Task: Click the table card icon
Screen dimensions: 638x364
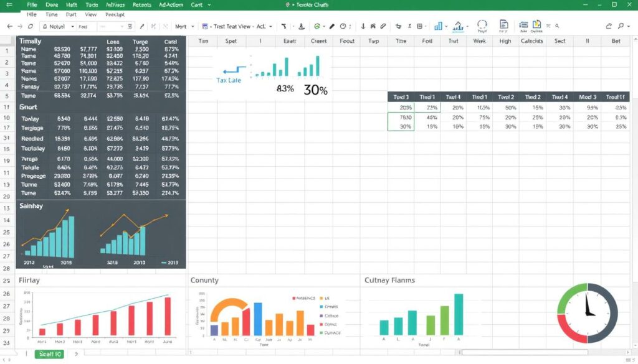Action: (523, 25)
